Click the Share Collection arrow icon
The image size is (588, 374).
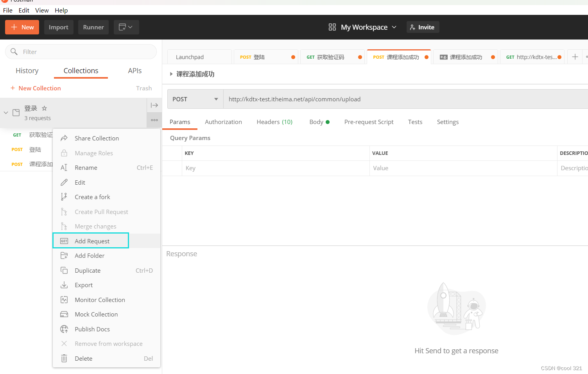(x=64, y=138)
